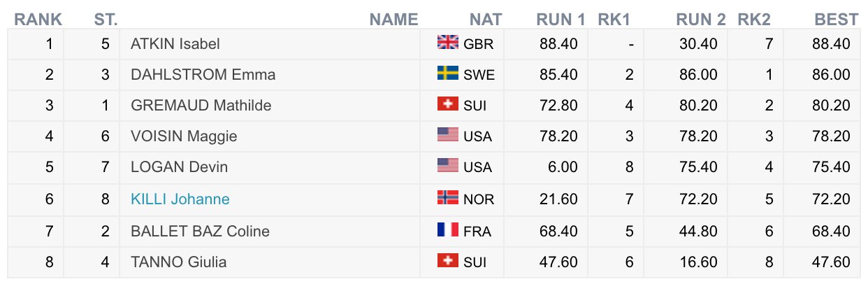Click the Norwegian flag next to NOR

(447, 198)
